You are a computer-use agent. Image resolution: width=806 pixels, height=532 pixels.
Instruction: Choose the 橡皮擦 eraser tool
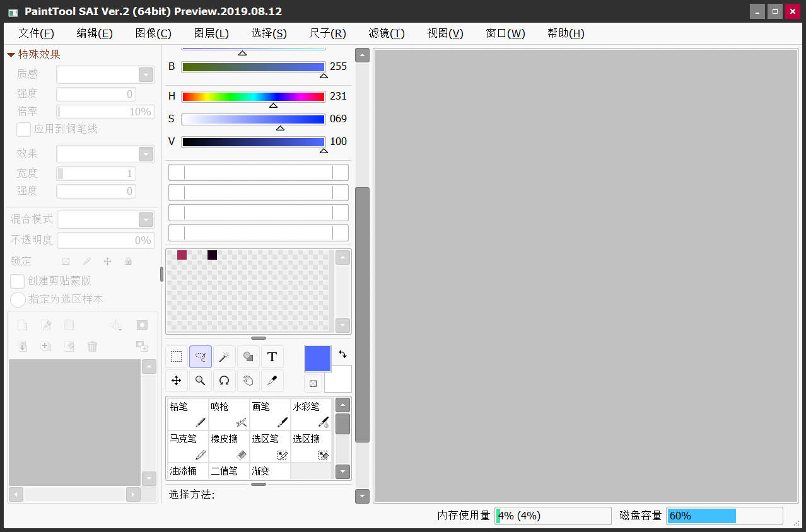(229, 446)
